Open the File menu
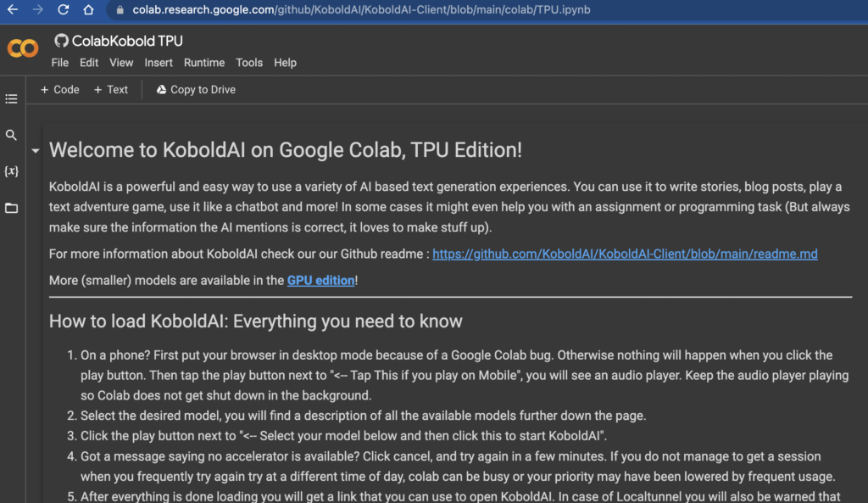 coord(59,62)
